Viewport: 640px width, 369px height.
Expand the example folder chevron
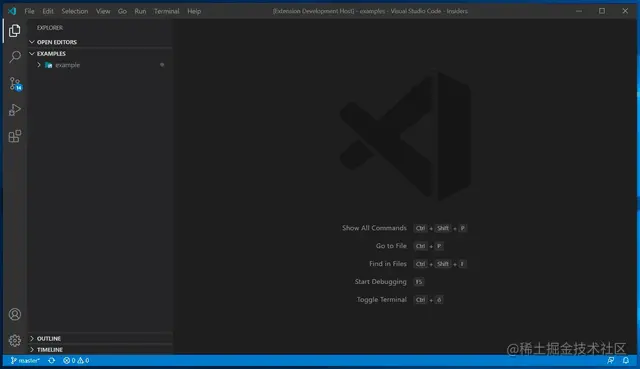tap(39, 65)
